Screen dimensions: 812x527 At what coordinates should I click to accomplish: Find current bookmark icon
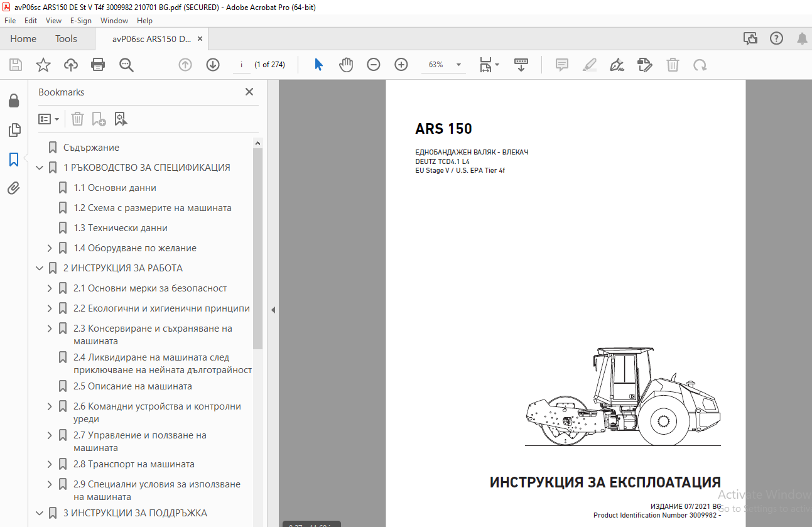[120, 119]
